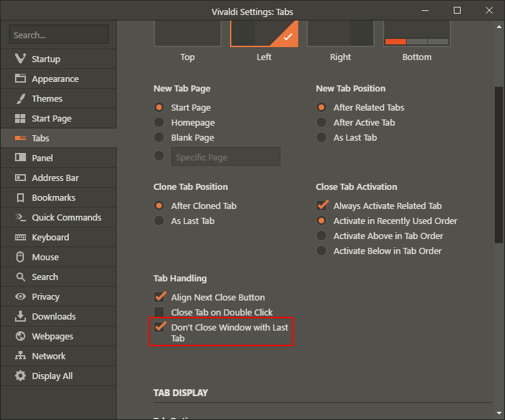Click the Keyboard icon in sidebar
This screenshot has width=505, height=420.
20,237
